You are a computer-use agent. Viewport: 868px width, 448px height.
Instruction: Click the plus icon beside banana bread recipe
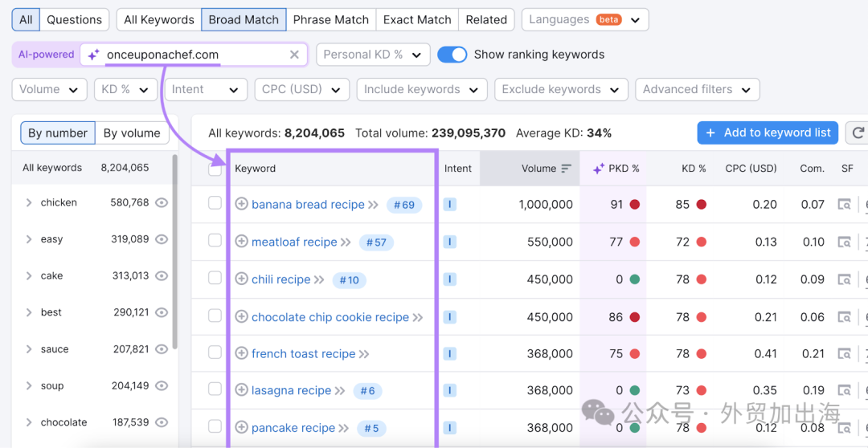click(241, 204)
